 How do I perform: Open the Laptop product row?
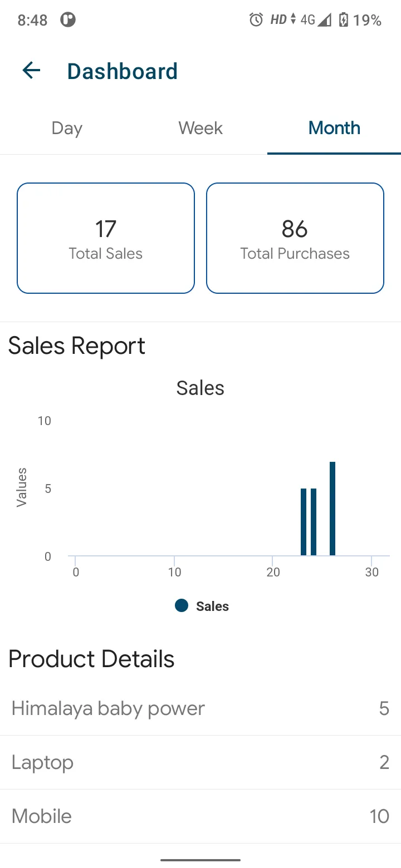point(200,762)
